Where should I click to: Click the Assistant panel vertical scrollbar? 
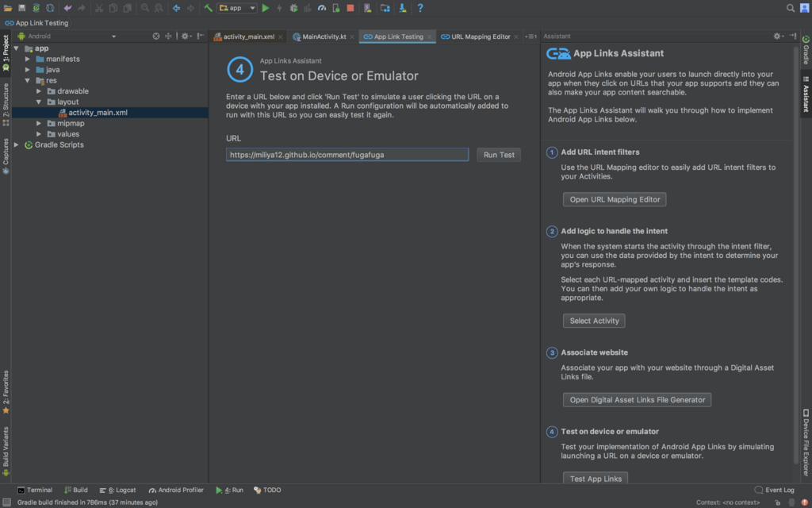[796, 254]
